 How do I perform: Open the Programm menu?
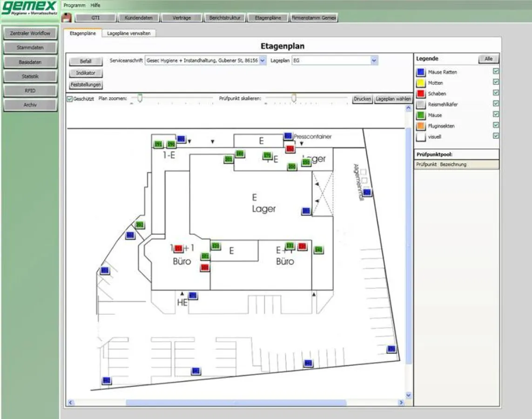point(74,5)
